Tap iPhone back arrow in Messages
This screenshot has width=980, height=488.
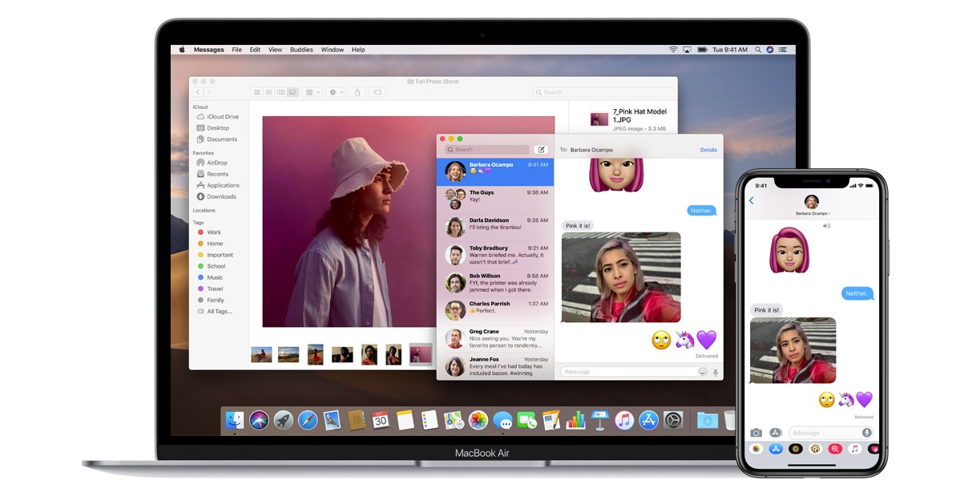click(751, 200)
